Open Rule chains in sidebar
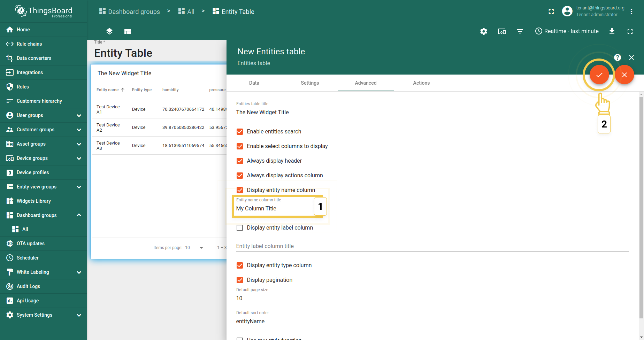The width and height of the screenshot is (644, 340). [x=44, y=44]
